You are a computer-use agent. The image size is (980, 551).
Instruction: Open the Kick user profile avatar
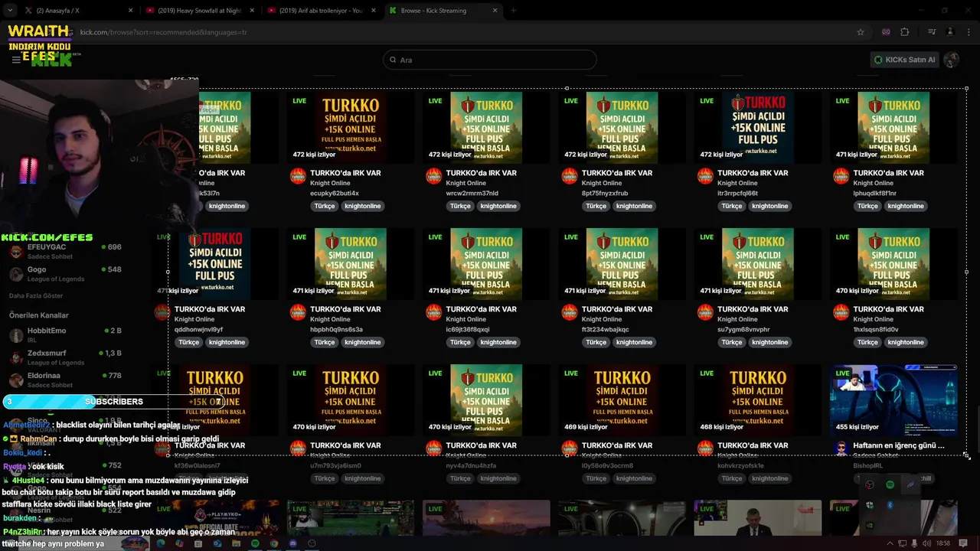952,60
